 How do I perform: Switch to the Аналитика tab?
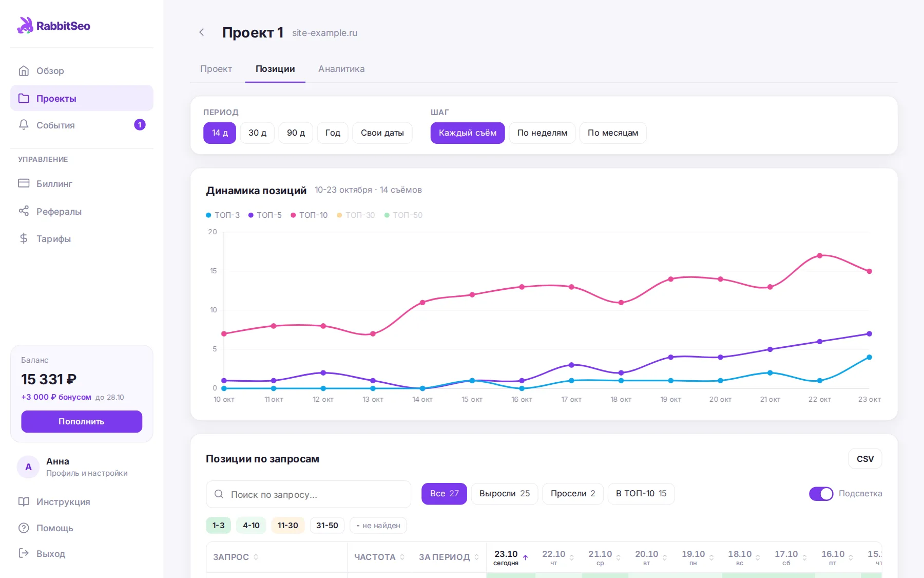coord(341,69)
